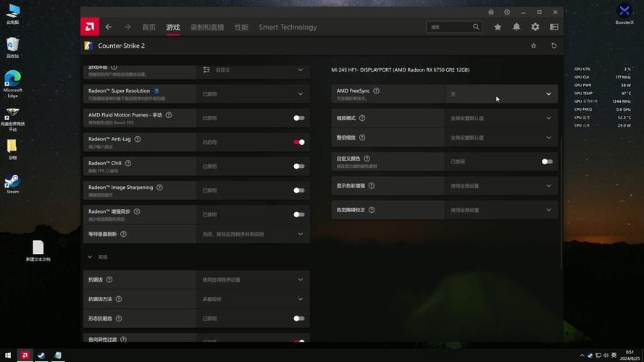Enable 形态抗锯齿 toggle
The image size is (644, 362).
pos(299,319)
